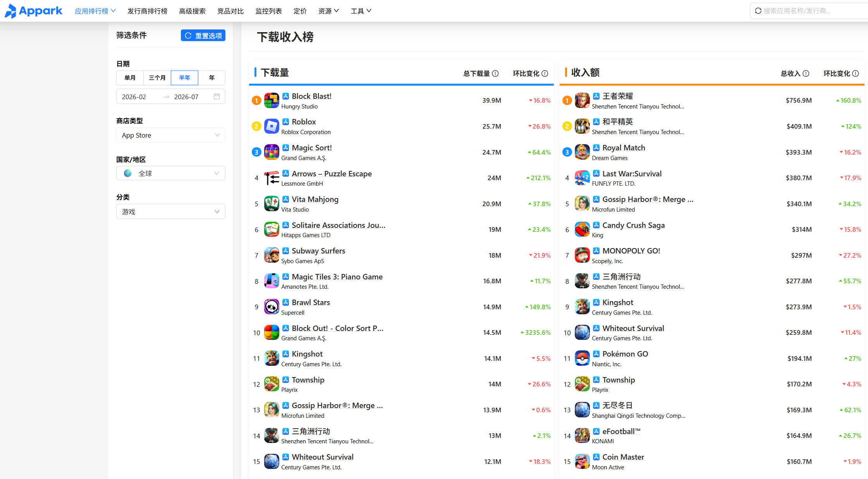Viewport: 868px width, 479px height.
Task: Expand the 应用排行榜 menu
Action: pyautogui.click(x=95, y=11)
